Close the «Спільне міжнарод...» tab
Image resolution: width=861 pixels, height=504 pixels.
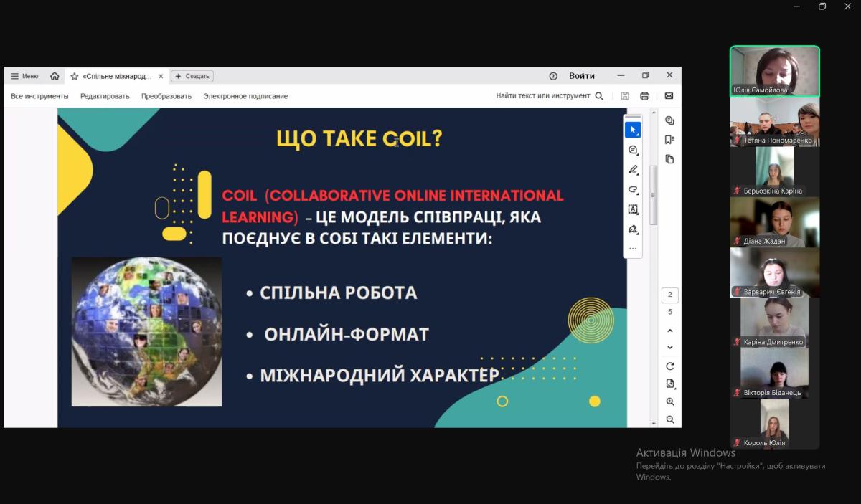tap(161, 76)
